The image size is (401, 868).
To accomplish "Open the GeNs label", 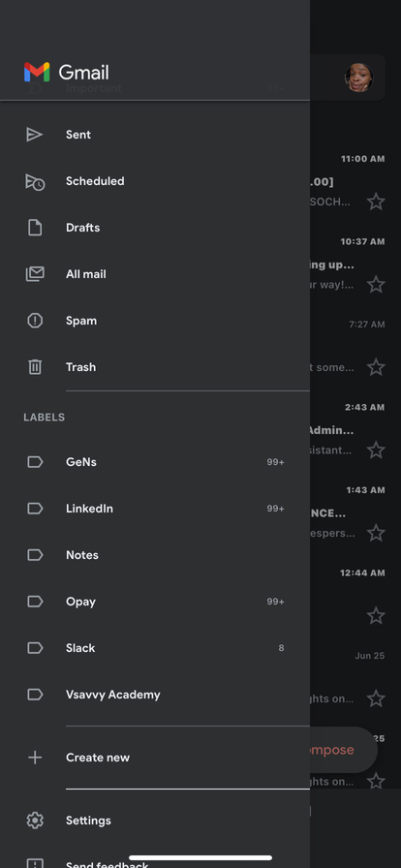I will [155, 462].
